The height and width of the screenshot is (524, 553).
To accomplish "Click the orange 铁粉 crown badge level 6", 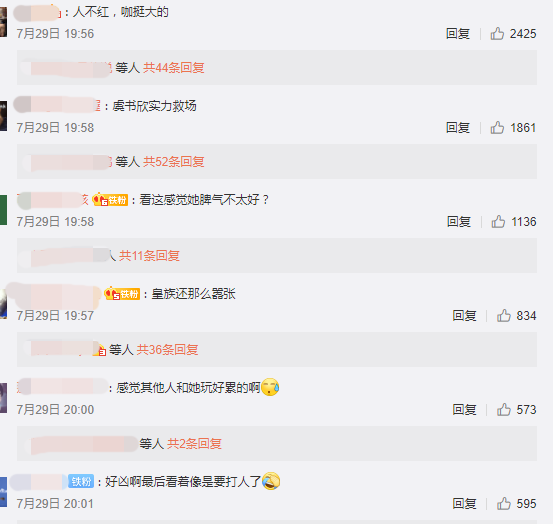I will (x=110, y=200).
